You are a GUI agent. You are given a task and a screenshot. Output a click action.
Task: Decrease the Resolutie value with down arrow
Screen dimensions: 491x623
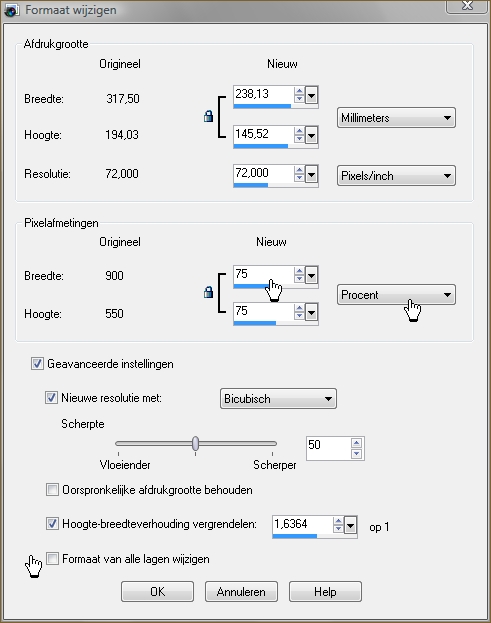(x=299, y=178)
